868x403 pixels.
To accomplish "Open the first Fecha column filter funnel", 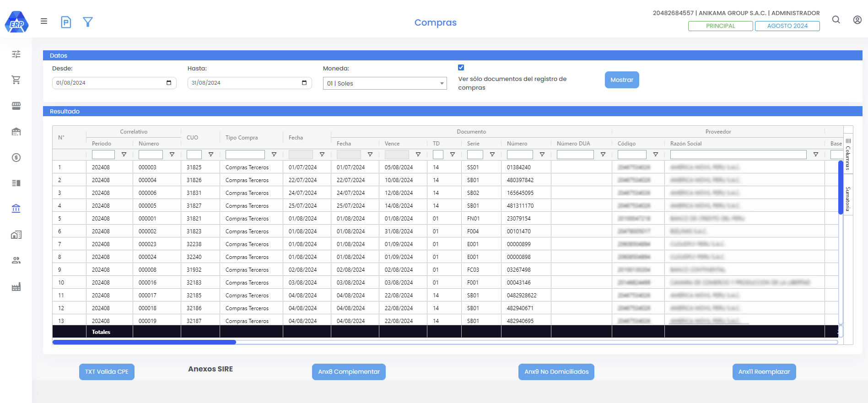I will (322, 155).
